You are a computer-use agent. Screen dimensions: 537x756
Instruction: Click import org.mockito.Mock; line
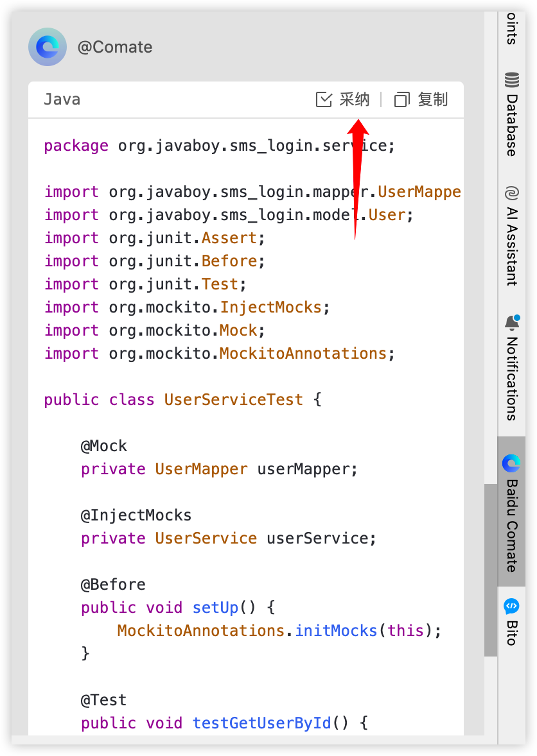(154, 331)
